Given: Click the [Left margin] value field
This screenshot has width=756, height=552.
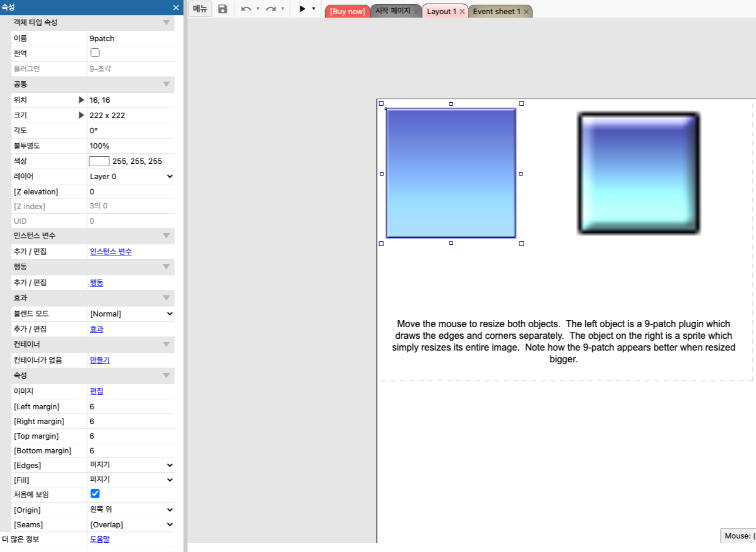Looking at the screenshot, I should pos(131,406).
